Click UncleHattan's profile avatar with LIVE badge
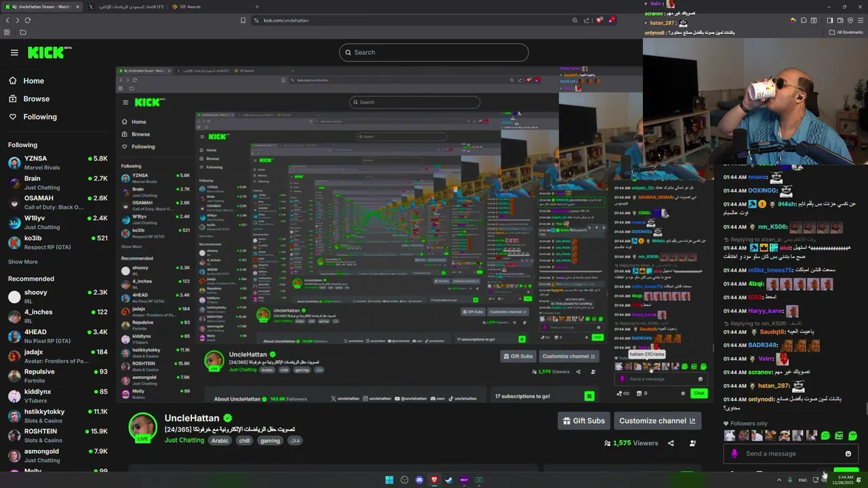 [143, 428]
